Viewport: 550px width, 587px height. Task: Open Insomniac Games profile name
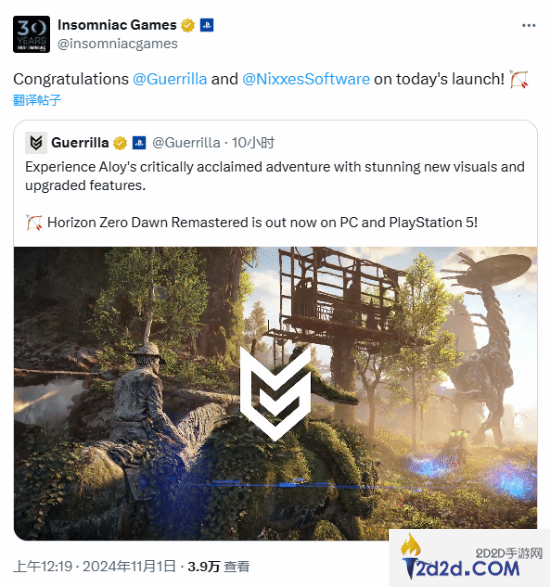click(x=117, y=25)
